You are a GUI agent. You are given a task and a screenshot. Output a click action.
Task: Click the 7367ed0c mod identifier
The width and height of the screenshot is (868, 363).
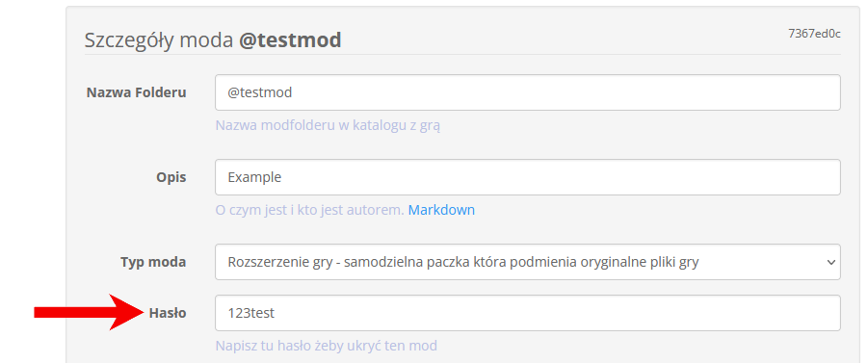click(814, 34)
